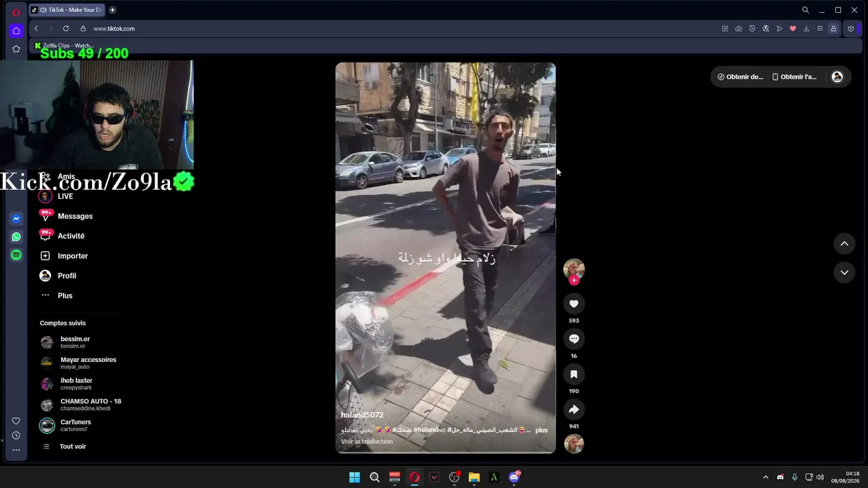The height and width of the screenshot is (488, 868).
Task: Open the comments on the video
Action: pyautogui.click(x=574, y=339)
